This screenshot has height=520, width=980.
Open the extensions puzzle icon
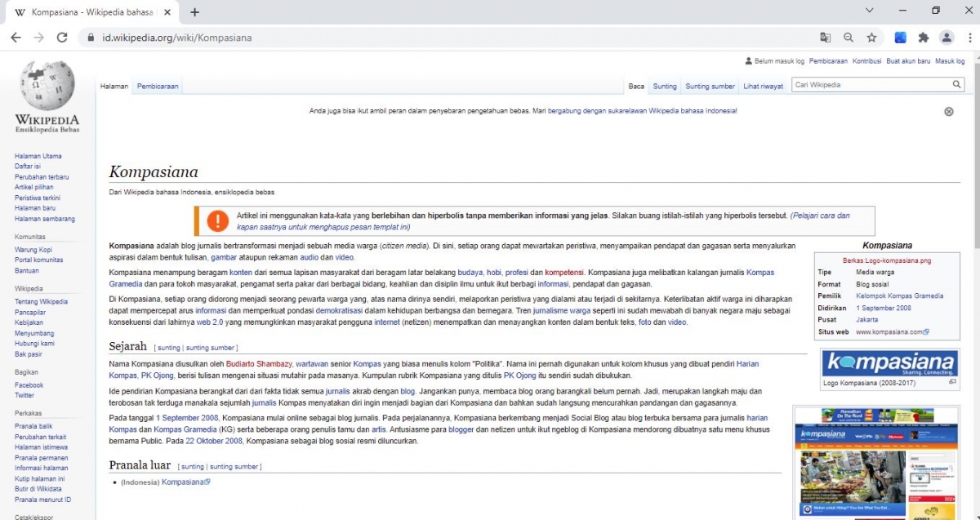point(924,38)
